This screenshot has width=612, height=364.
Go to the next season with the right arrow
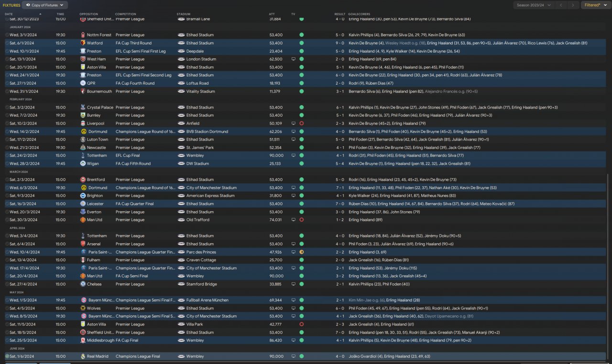[573, 5]
